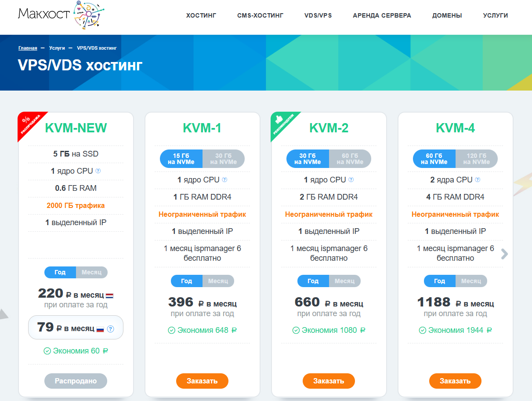Open the УСЛУГИ menu
Image resolution: width=532 pixels, height=401 pixels.
[496, 15]
